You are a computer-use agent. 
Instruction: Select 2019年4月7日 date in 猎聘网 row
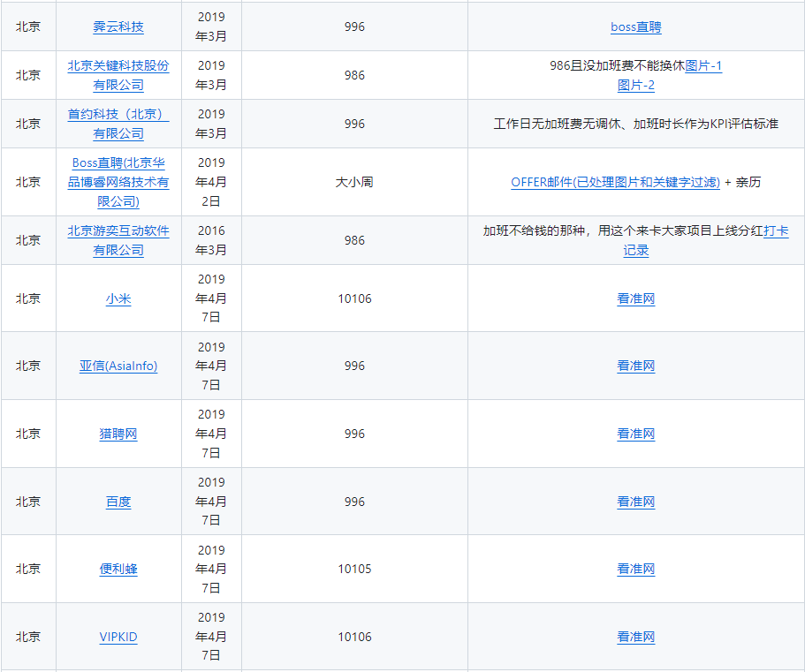coord(211,434)
